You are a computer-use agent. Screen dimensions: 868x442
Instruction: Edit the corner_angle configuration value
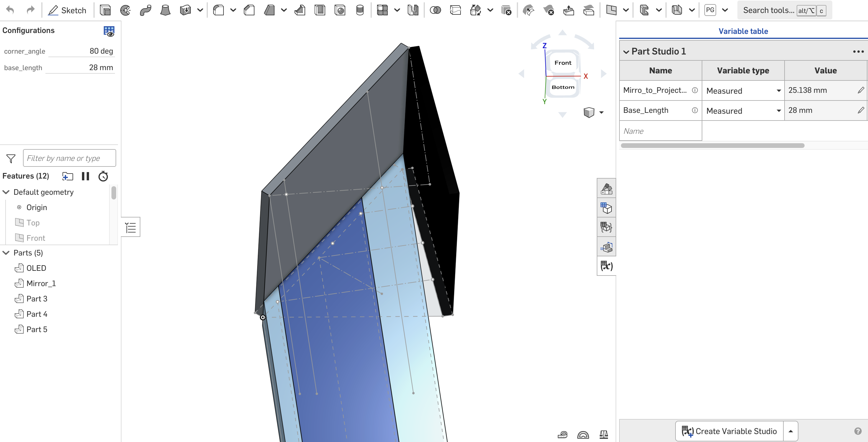[82, 51]
